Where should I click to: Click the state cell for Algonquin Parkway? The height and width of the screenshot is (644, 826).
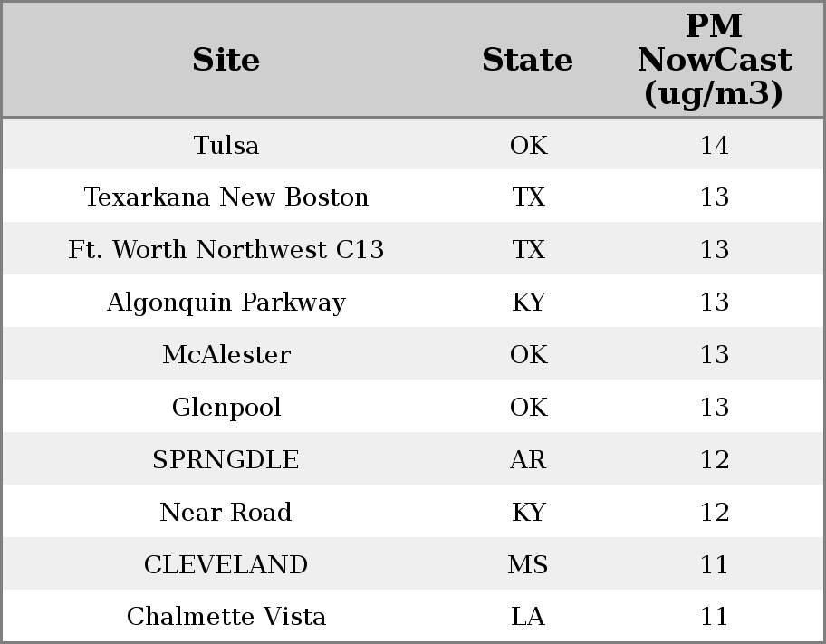[527, 303]
